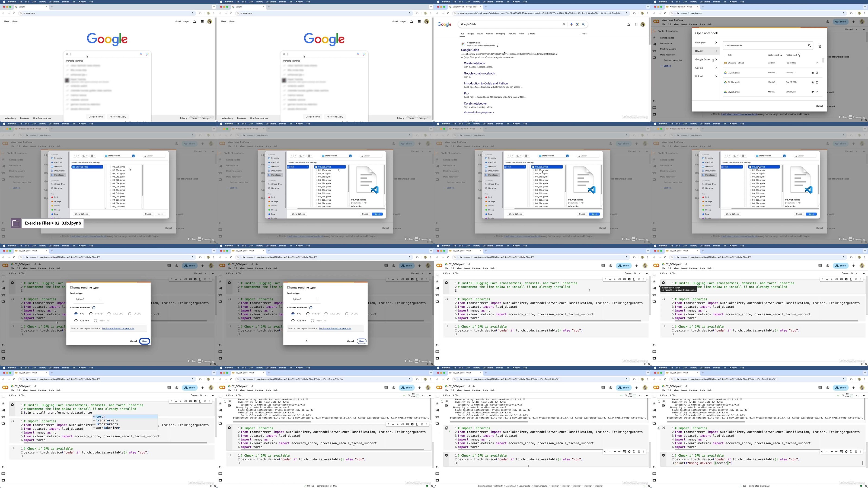This screenshot has height=488, width=868.
Task: Switch to News tab on Google Colab results
Action: pyautogui.click(x=480, y=34)
